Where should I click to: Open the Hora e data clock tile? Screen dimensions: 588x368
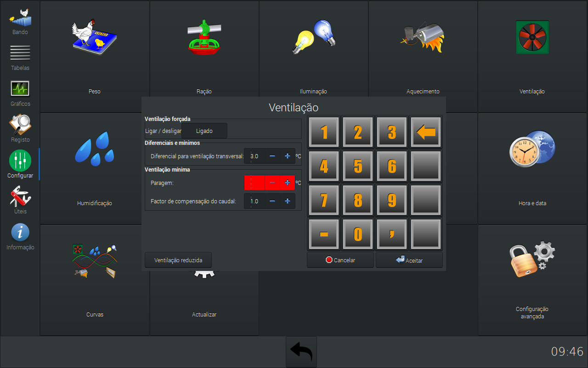point(532,168)
